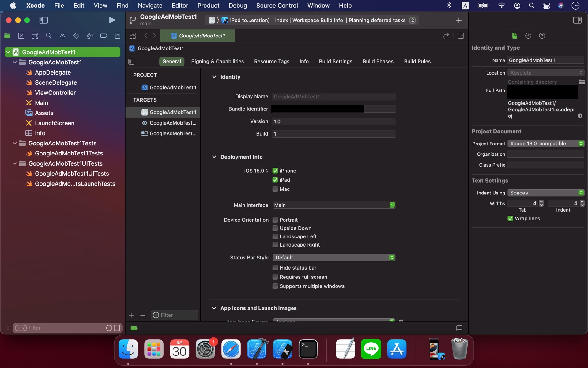Open the Source Control menu

coord(277,6)
